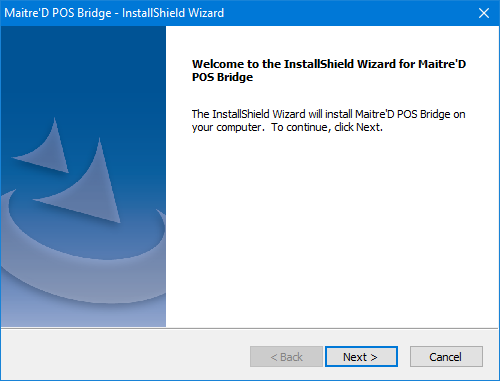The width and height of the screenshot is (500, 381).
Task: Click the gray footer area left of Back
Action: click(x=125, y=355)
